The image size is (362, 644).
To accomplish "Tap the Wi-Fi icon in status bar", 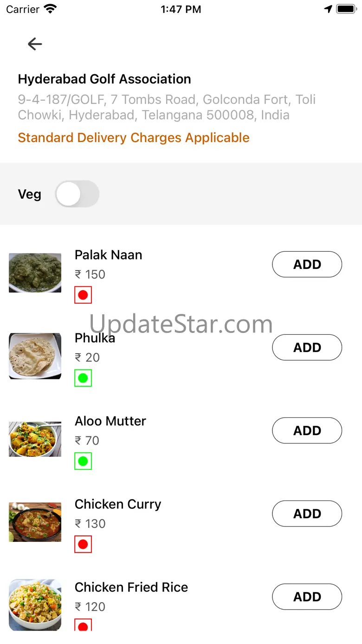I will (x=50, y=9).
